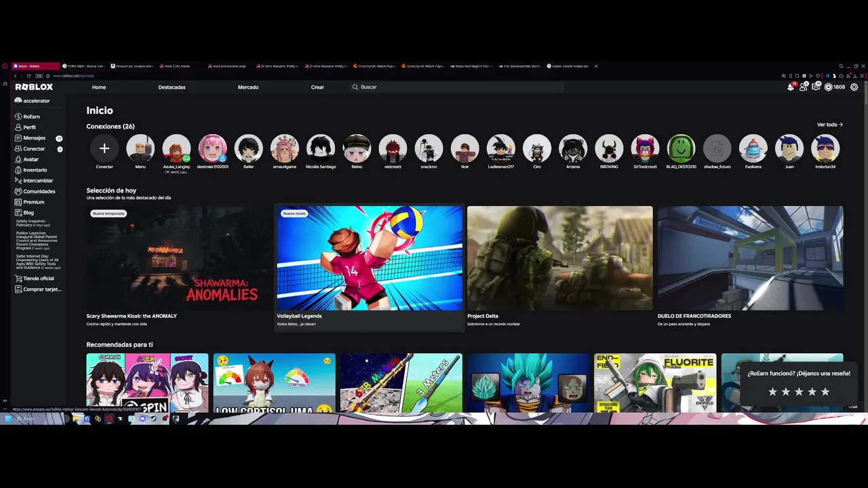Select the Home navigation item
This screenshot has width=868, height=488.
click(x=99, y=87)
